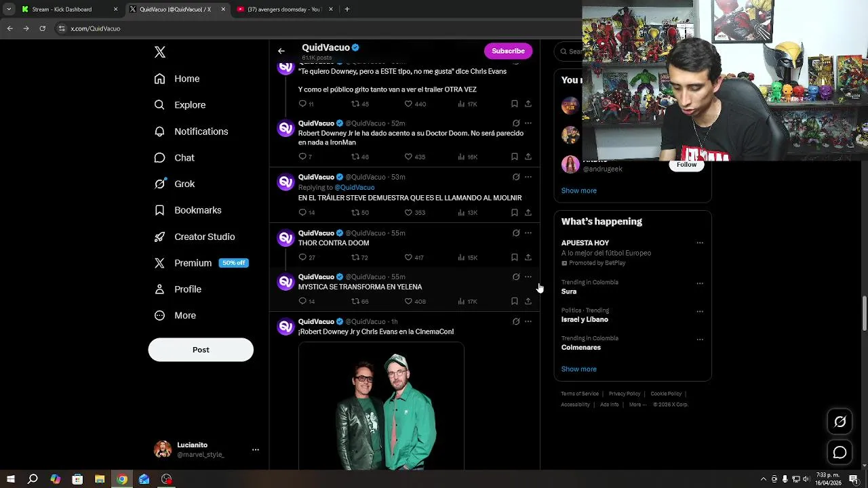This screenshot has width=868, height=488.
Task: Open the Colmenares trend
Action: click(581, 348)
